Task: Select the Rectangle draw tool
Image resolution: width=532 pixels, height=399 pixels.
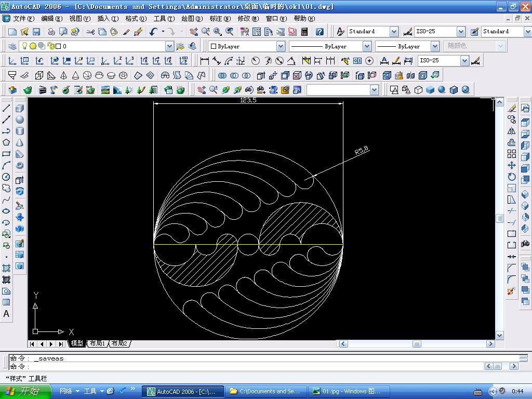Action: pos(6,154)
